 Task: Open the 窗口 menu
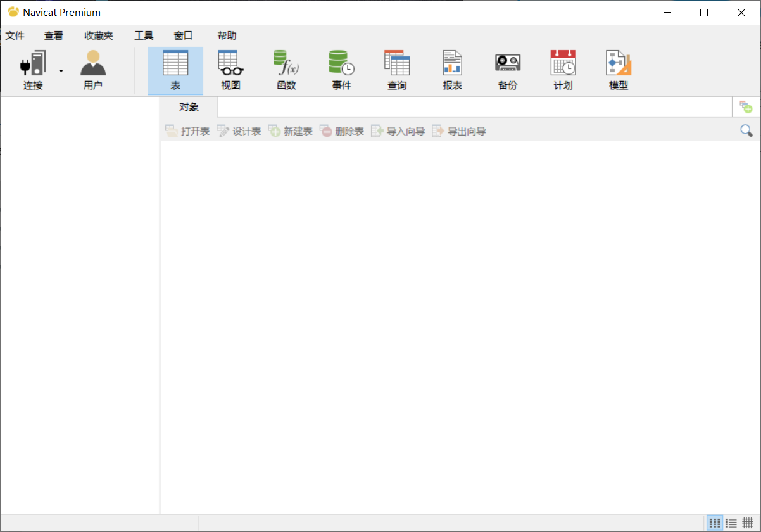[183, 35]
